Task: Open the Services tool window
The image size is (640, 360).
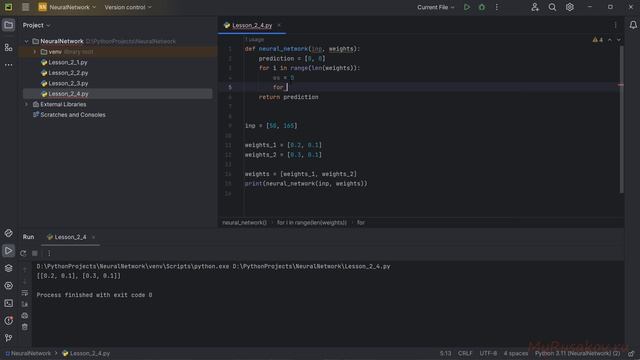Action: point(8,286)
